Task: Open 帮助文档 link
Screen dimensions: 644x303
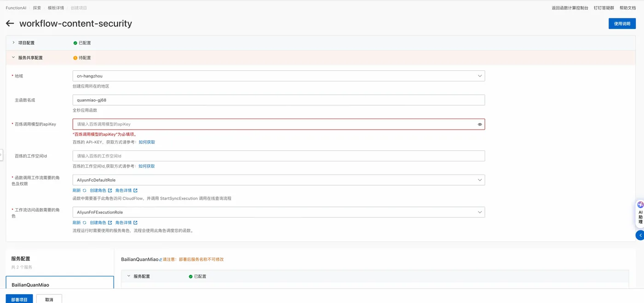Action: pyautogui.click(x=627, y=8)
